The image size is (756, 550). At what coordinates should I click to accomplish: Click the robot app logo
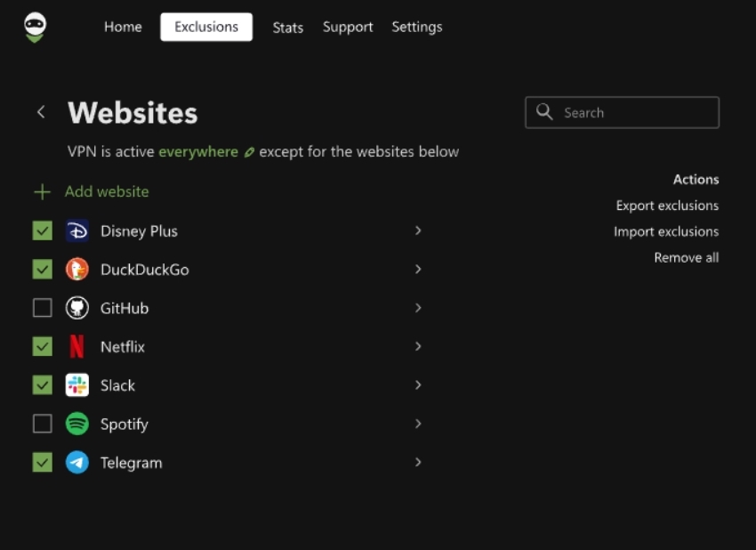(35, 28)
